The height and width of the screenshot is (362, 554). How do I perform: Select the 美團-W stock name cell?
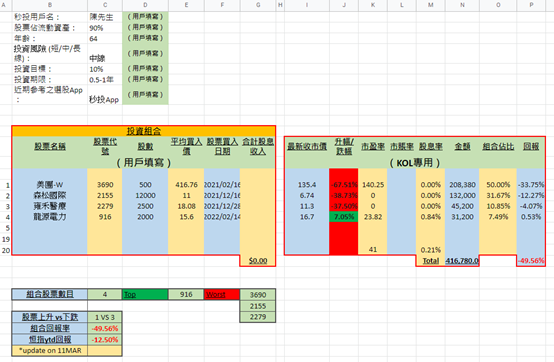pos(50,185)
